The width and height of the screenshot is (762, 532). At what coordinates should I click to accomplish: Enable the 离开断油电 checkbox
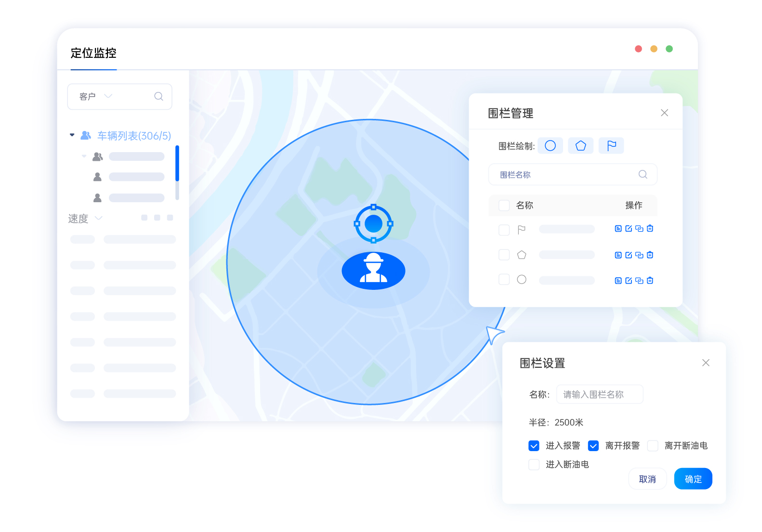click(x=653, y=446)
